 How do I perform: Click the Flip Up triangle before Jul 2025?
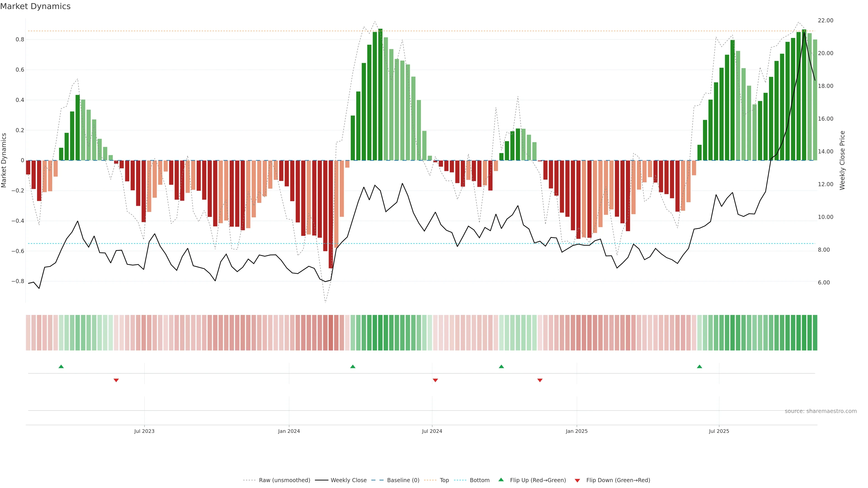click(700, 366)
